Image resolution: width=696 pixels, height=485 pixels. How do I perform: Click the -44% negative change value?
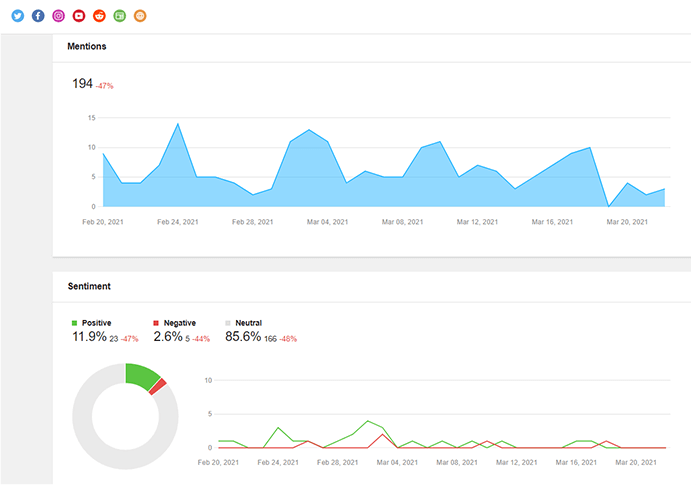point(201,339)
